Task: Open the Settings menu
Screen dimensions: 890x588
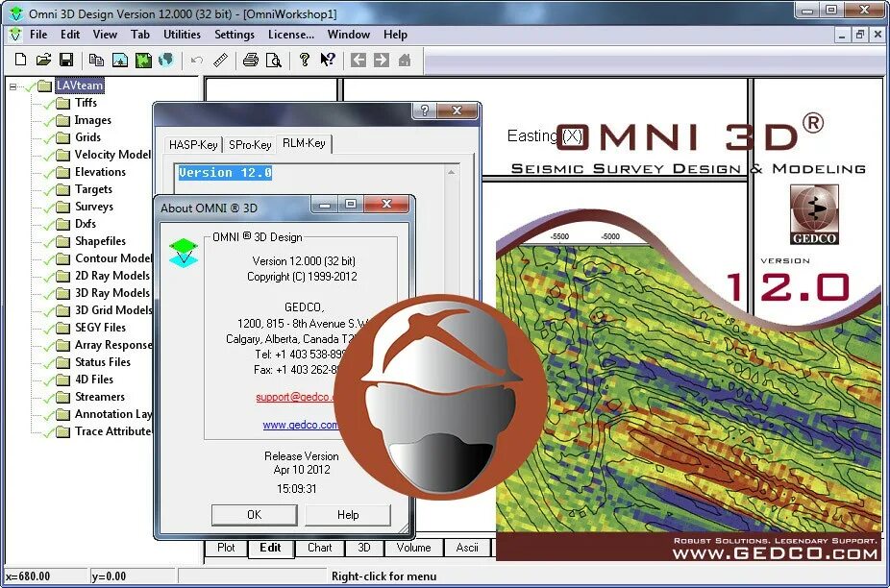Action: 235,35
